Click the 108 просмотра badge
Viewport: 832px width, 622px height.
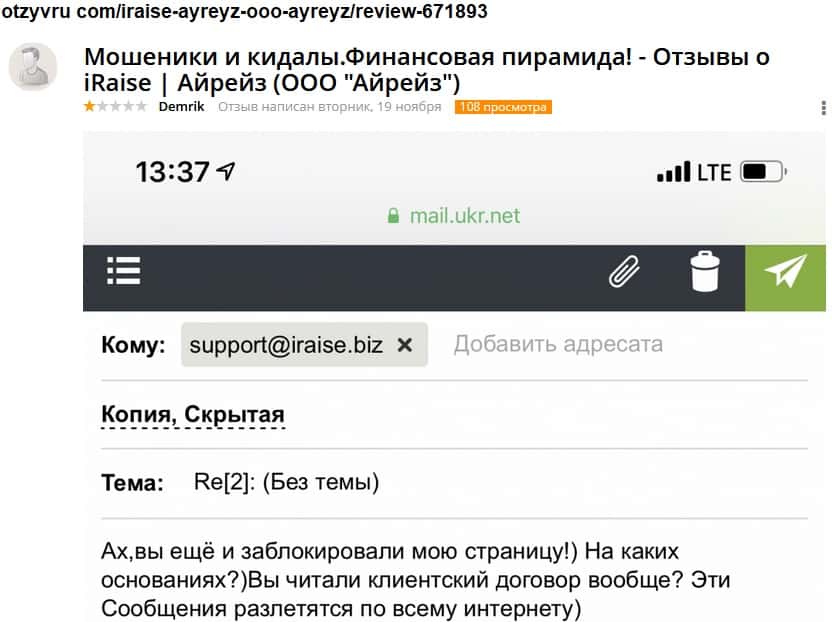pyautogui.click(x=503, y=107)
